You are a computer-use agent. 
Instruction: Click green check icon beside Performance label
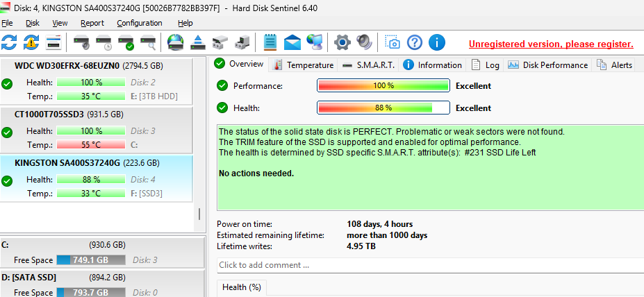pyautogui.click(x=222, y=86)
